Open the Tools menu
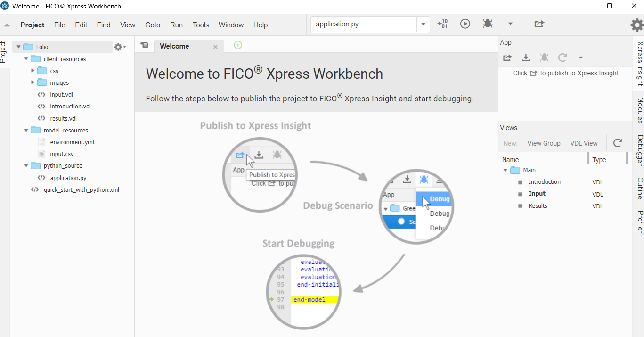Image resolution: width=644 pixels, height=337 pixels. [200, 25]
